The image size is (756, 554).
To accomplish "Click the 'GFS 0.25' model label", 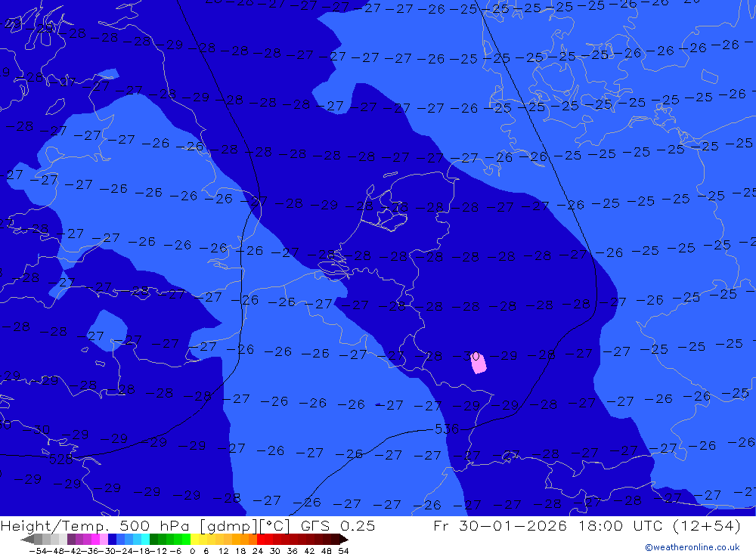I will (x=337, y=525).
